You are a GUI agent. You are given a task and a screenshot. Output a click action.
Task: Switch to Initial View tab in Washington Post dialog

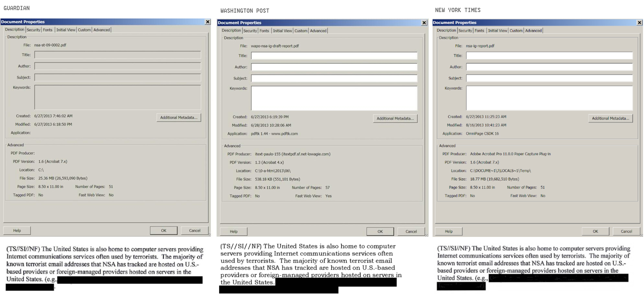tap(282, 31)
